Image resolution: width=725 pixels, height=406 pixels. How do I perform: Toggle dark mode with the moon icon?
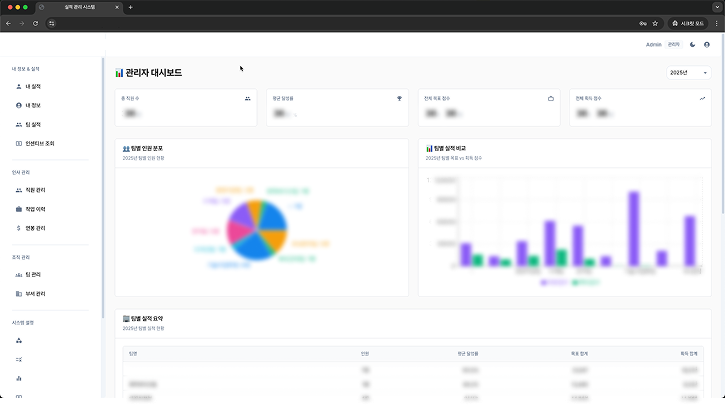tap(692, 45)
